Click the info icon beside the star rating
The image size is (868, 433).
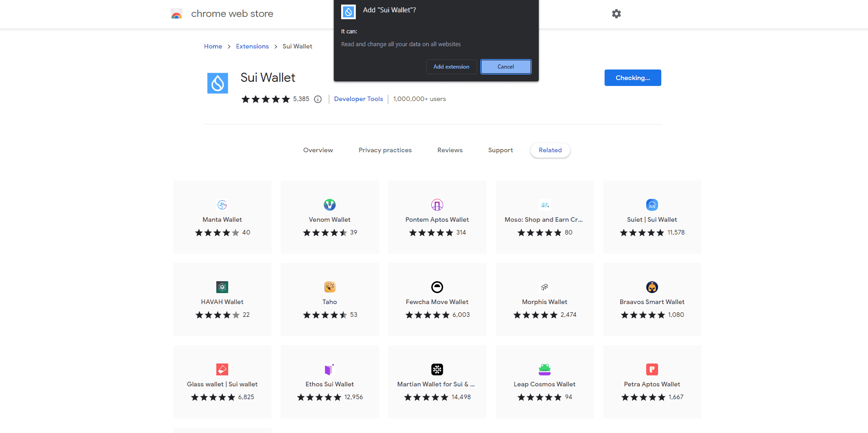click(x=318, y=99)
